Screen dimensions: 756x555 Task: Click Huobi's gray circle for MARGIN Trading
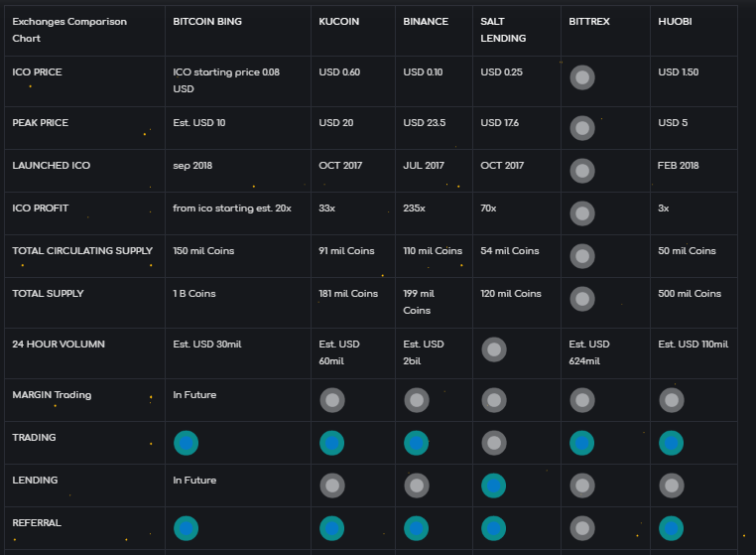click(x=671, y=400)
